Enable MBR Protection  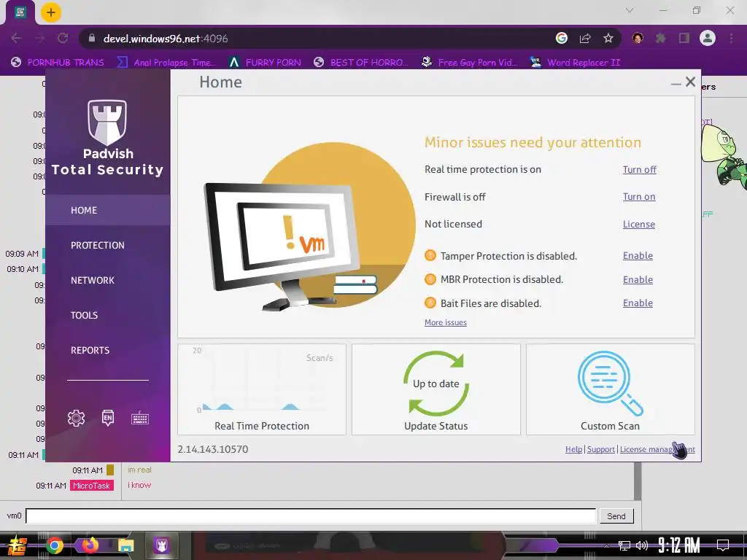(x=638, y=279)
